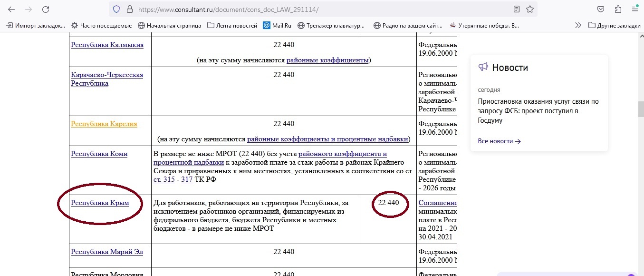The image size is (644, 276).
Task: Click the site security padlock icon
Action: (129, 10)
